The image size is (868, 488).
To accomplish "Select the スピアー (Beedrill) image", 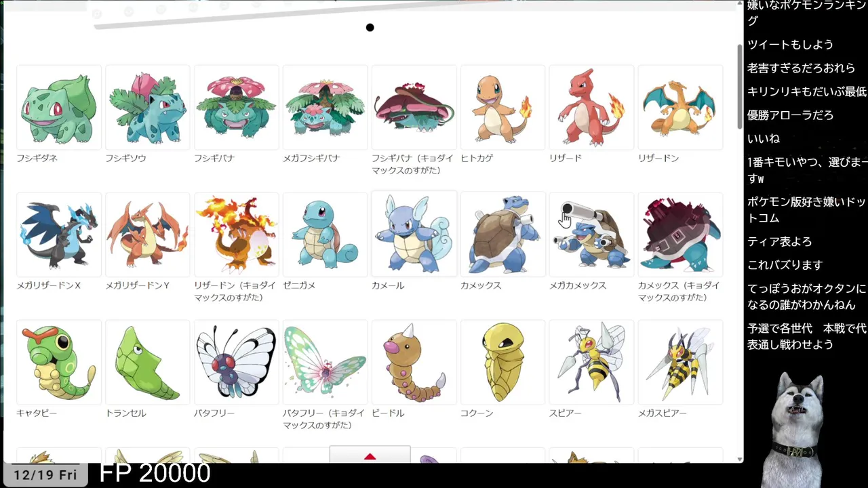I will tap(592, 363).
